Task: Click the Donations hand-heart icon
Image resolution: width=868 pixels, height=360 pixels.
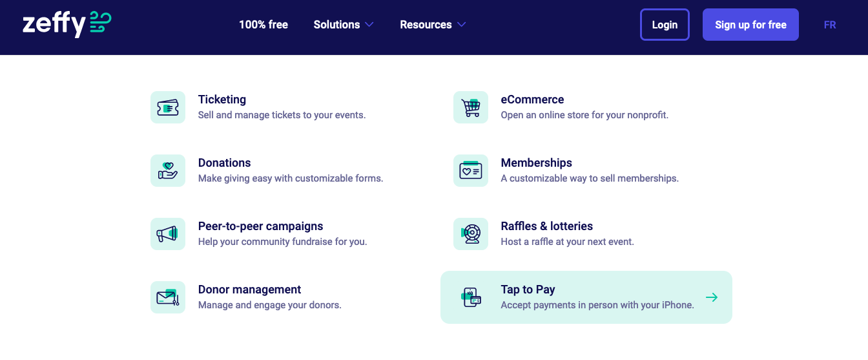Action: pos(168,171)
